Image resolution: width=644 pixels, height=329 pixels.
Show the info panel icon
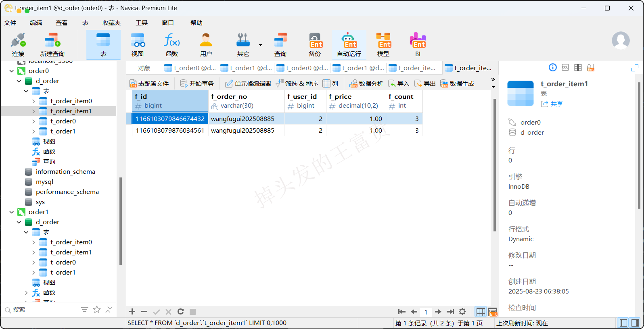pyautogui.click(x=553, y=67)
